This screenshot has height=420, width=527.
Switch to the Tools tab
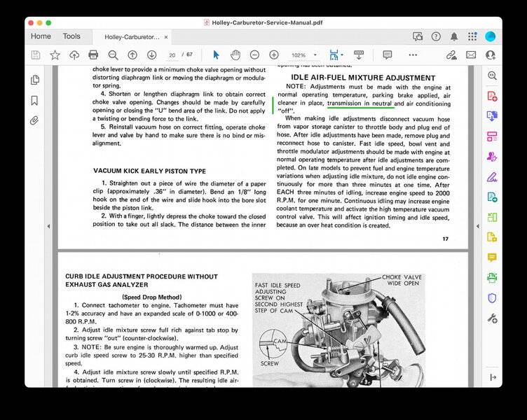71,36
